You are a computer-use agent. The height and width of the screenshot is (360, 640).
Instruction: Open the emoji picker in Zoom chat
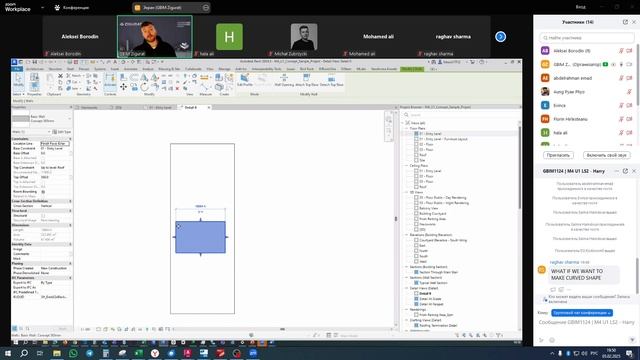click(x=552, y=340)
